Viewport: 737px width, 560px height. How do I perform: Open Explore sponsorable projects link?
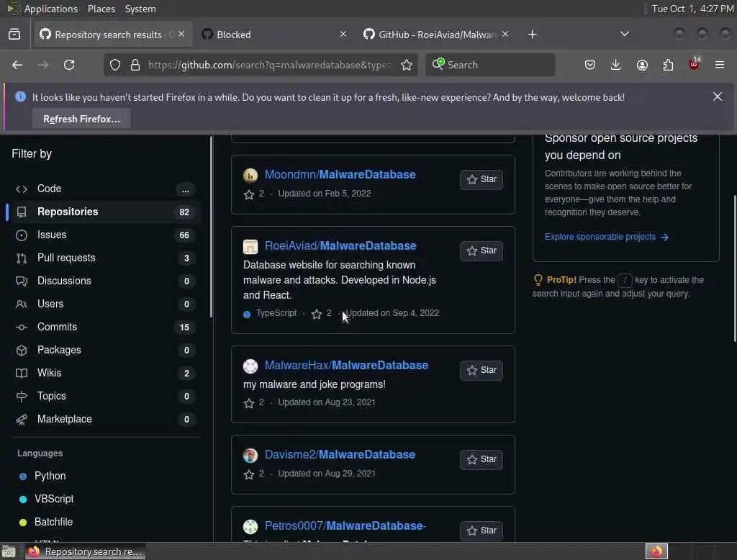(x=606, y=237)
